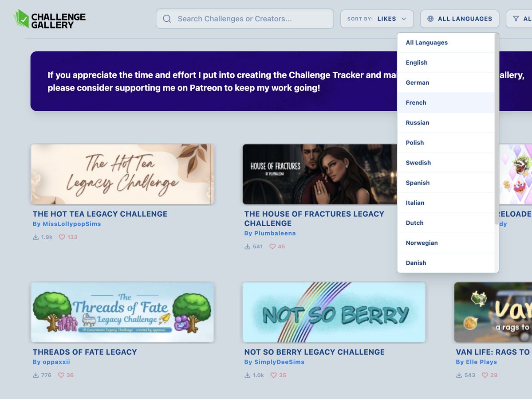
Task: Like Threads of Fate heart 36
Action: (61, 375)
